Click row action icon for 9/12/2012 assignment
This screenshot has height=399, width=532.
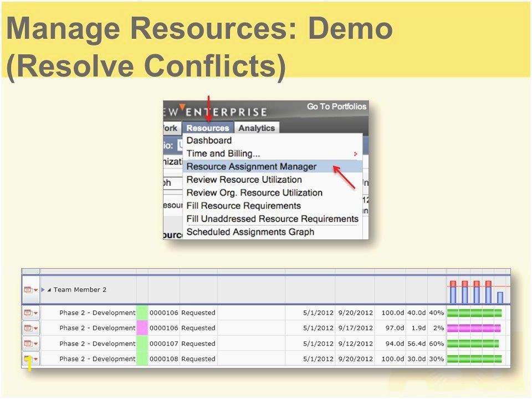[x=30, y=344]
